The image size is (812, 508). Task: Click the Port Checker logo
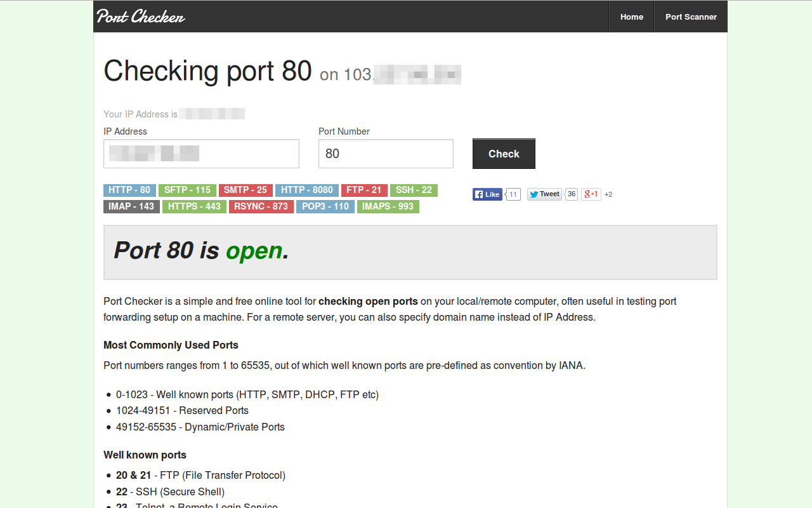(x=141, y=17)
